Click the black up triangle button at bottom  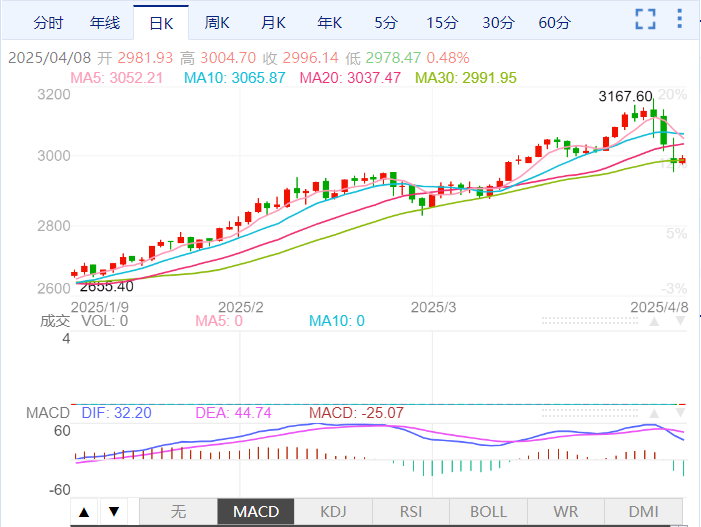(x=84, y=512)
